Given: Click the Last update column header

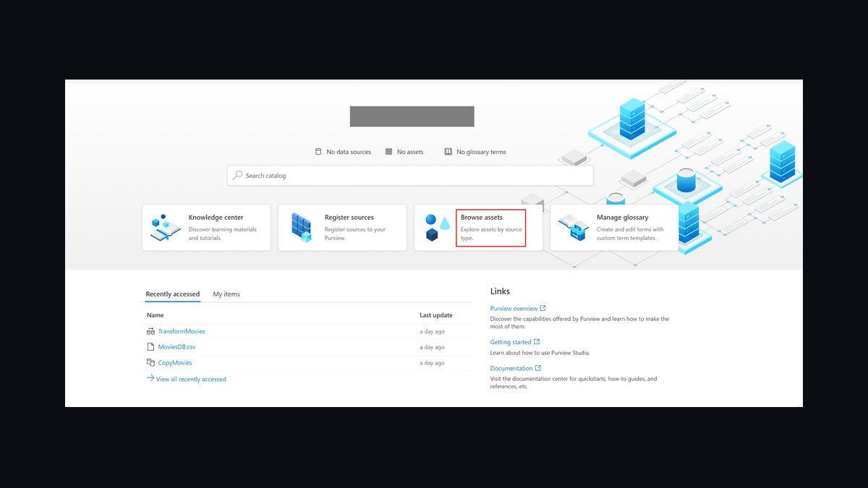Looking at the screenshot, I should tap(436, 315).
